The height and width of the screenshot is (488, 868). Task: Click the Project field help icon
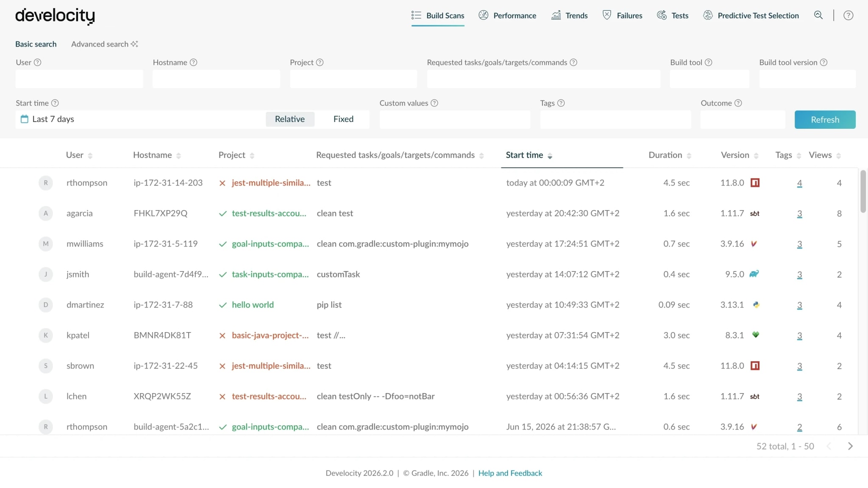(320, 62)
